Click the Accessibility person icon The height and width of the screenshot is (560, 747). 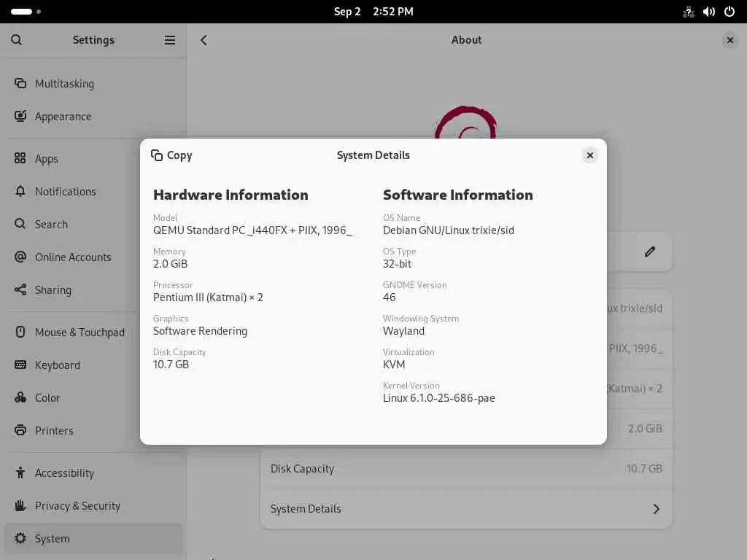20,472
